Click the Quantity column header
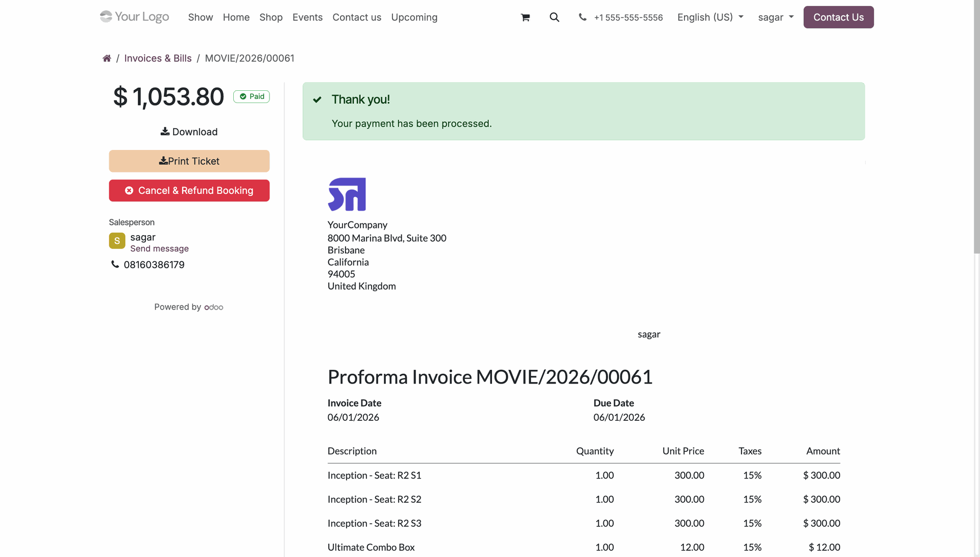980x557 pixels. [595, 451]
